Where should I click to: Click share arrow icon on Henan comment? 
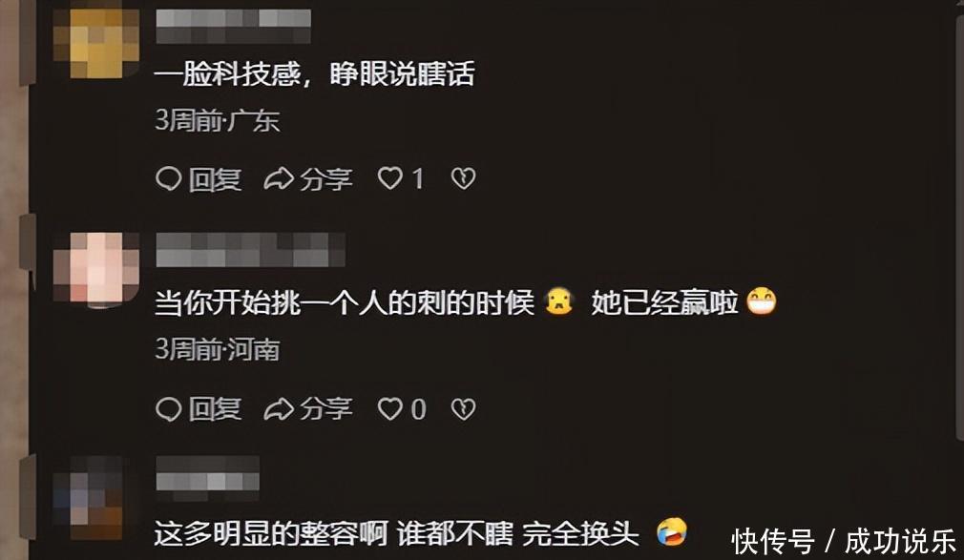pos(279,408)
